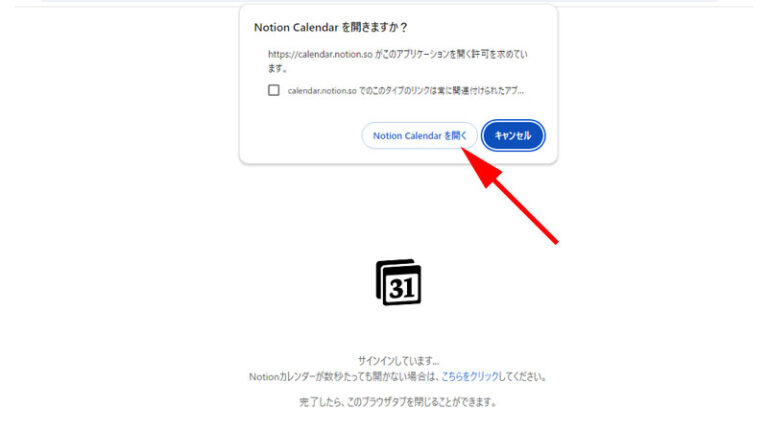
Task: Dismiss the dialog with キャンセル
Action: (x=513, y=136)
